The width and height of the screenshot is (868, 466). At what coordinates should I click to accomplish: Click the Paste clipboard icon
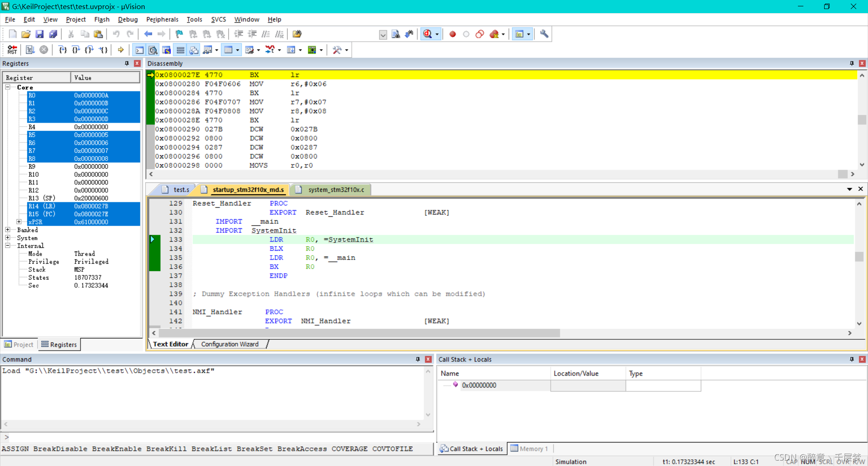tap(98, 34)
